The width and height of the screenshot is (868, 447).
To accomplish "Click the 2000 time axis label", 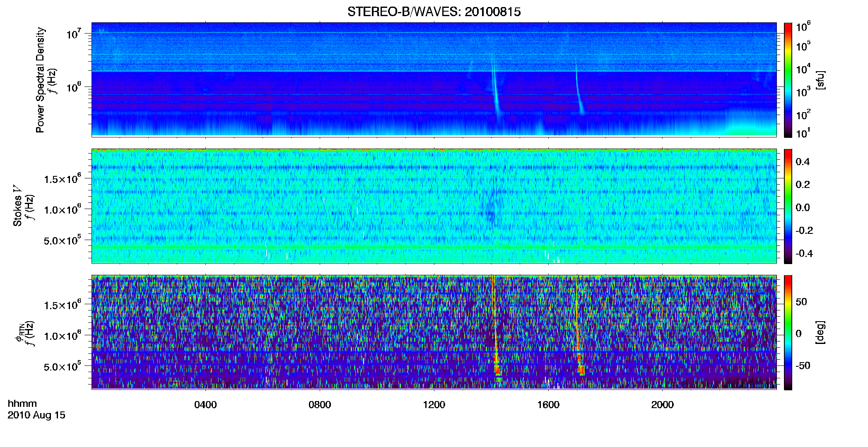I will click(663, 405).
